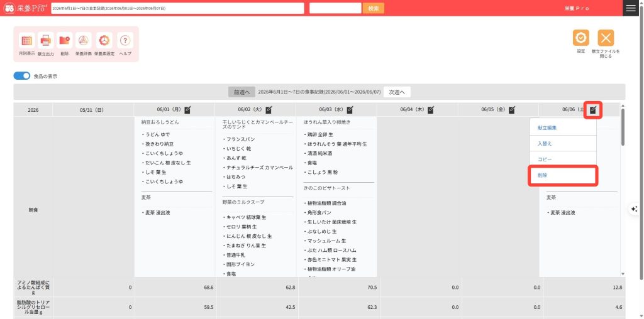Image resolution: width=644 pixels, height=319 pixels.
Task: Click the きのこのピザトースト dish title
Action: (x=326, y=188)
